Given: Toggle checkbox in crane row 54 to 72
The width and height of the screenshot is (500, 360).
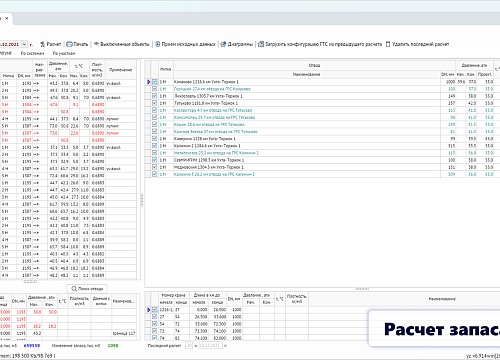Looking at the screenshot, I should [x=155, y=324].
